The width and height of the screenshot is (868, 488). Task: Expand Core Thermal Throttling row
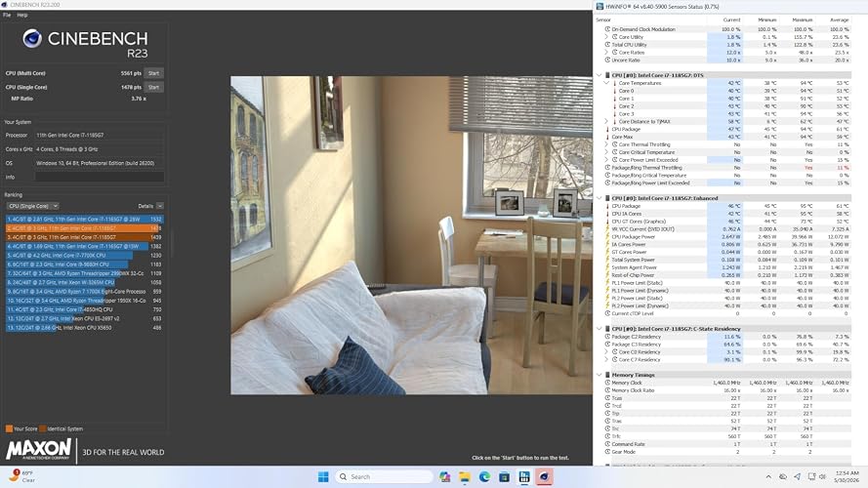tap(606, 144)
